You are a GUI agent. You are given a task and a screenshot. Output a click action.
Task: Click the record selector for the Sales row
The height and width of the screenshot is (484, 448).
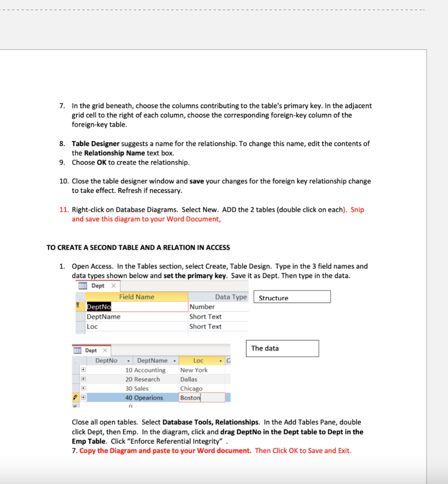click(75, 388)
